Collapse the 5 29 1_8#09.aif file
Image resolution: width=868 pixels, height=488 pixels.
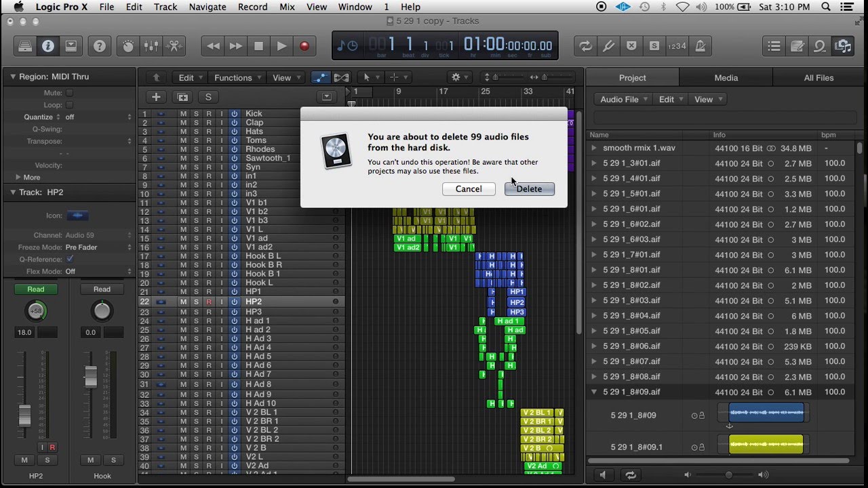coord(594,392)
